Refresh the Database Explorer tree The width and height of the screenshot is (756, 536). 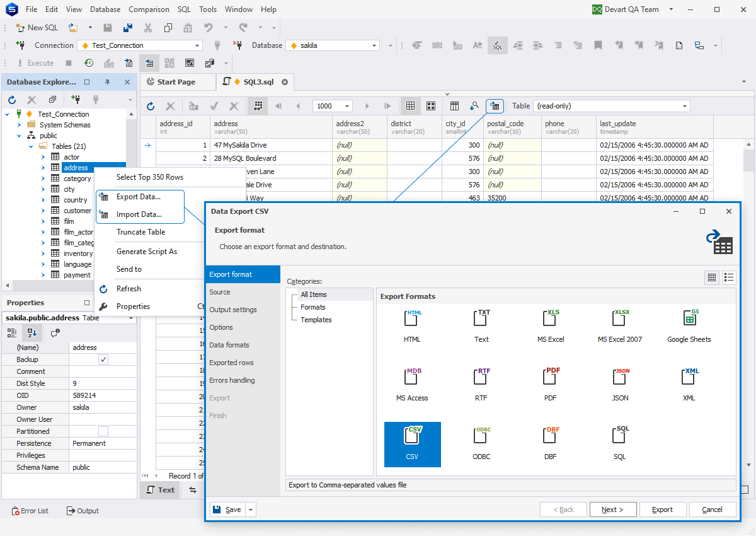coord(12,100)
